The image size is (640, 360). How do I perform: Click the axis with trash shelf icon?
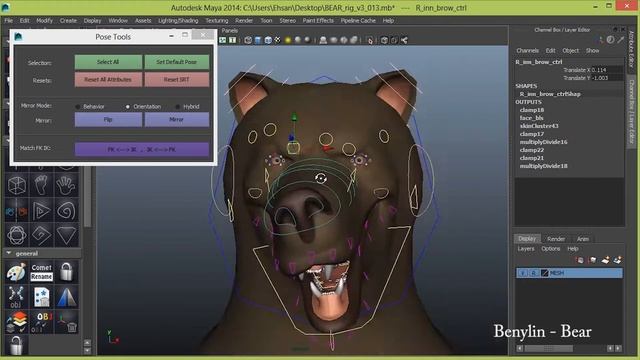[66, 322]
